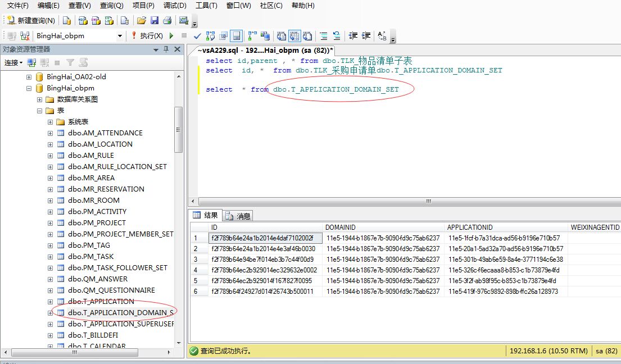Click the disconnect icon in Object Explorer toolbar
This screenshot has height=364, width=621.
[45, 62]
